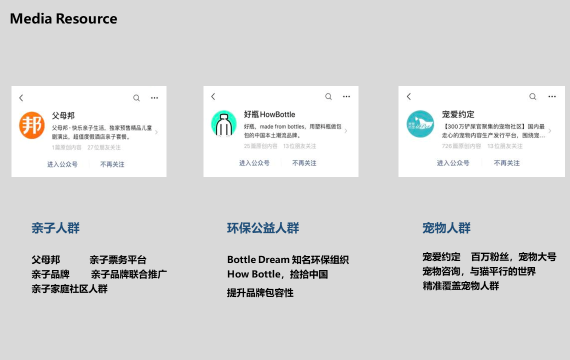The image size is (570, 360).
Task: Search within the 父母邦 account card
Action: click(x=136, y=98)
